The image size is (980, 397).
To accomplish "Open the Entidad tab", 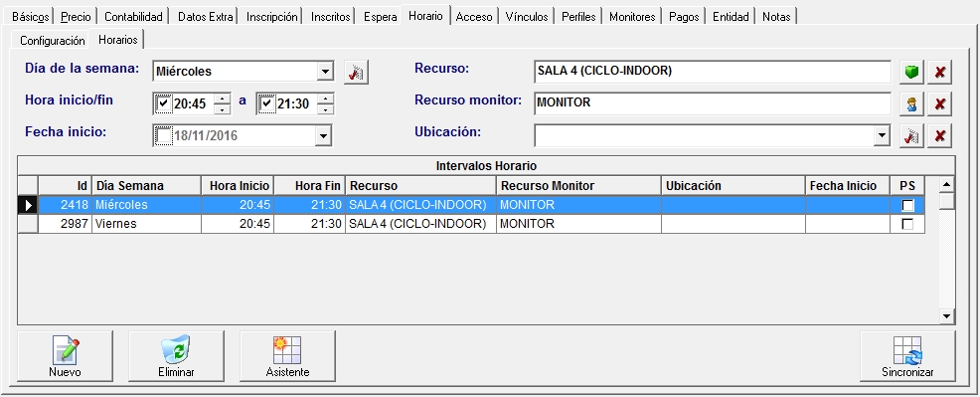I will (x=731, y=17).
